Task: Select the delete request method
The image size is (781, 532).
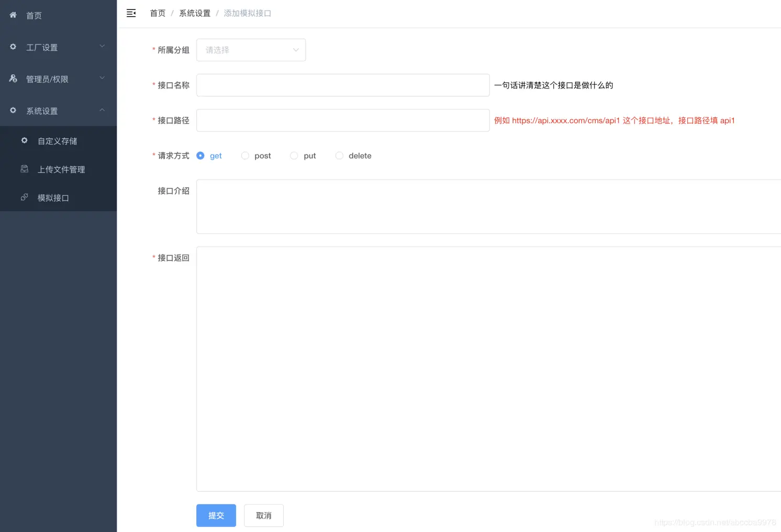Action: 339,156
